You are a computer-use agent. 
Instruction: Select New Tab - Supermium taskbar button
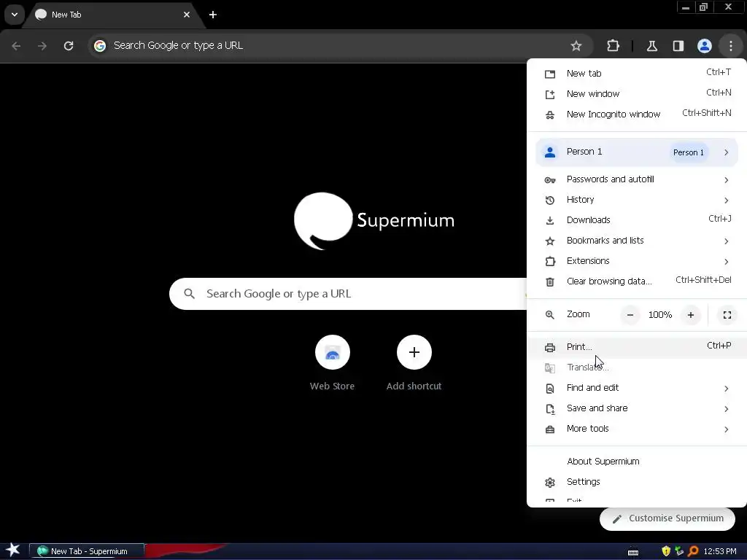coord(88,551)
